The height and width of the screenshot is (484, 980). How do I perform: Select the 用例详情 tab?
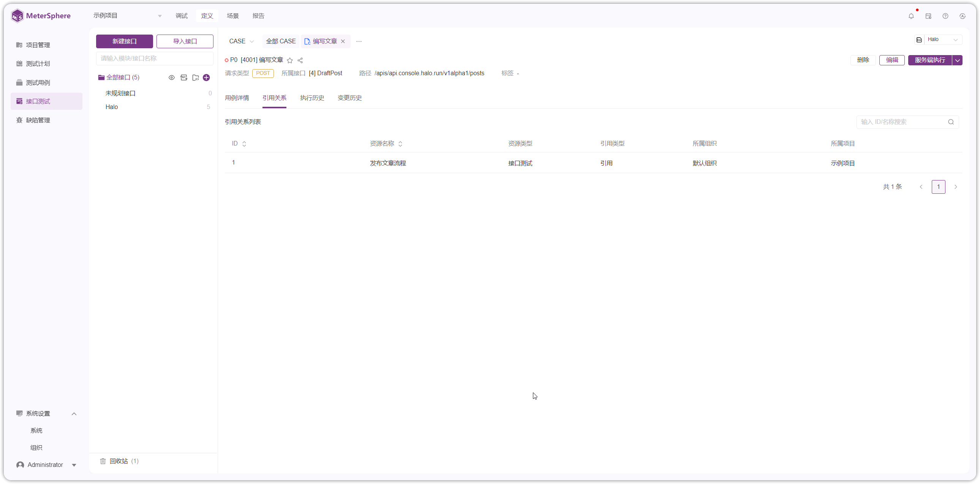237,98
